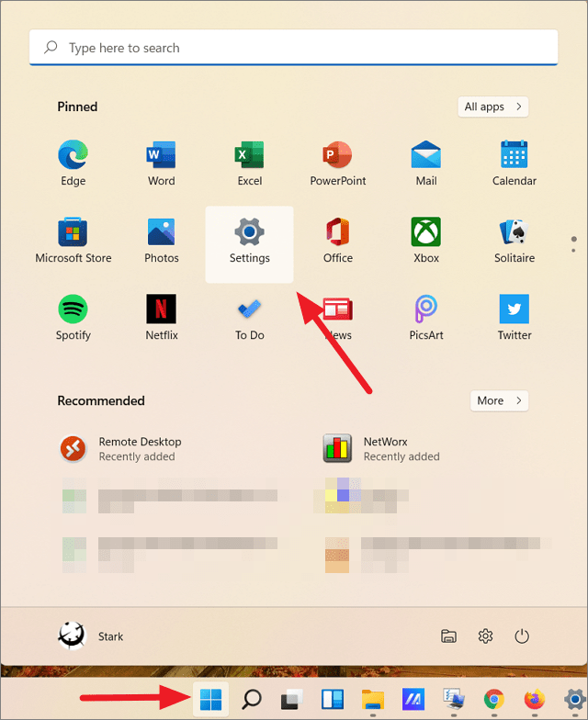
Task: Open Microsoft Store
Action: coord(73,241)
